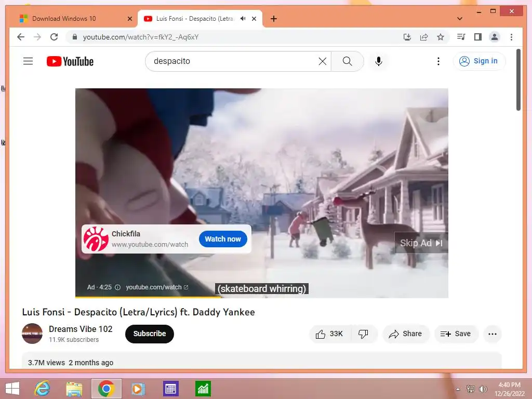This screenshot has width=532, height=399.
Task: Reload the YouTube page
Action: 54,37
